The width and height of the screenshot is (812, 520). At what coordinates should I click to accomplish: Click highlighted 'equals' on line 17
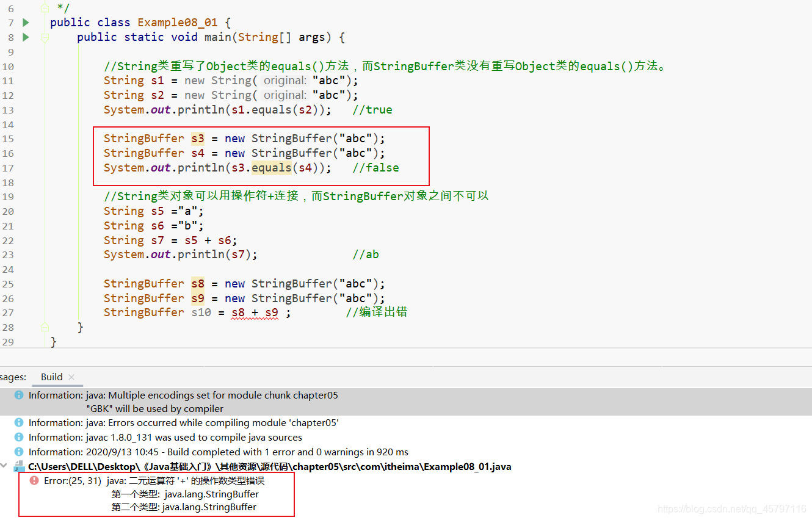point(272,168)
